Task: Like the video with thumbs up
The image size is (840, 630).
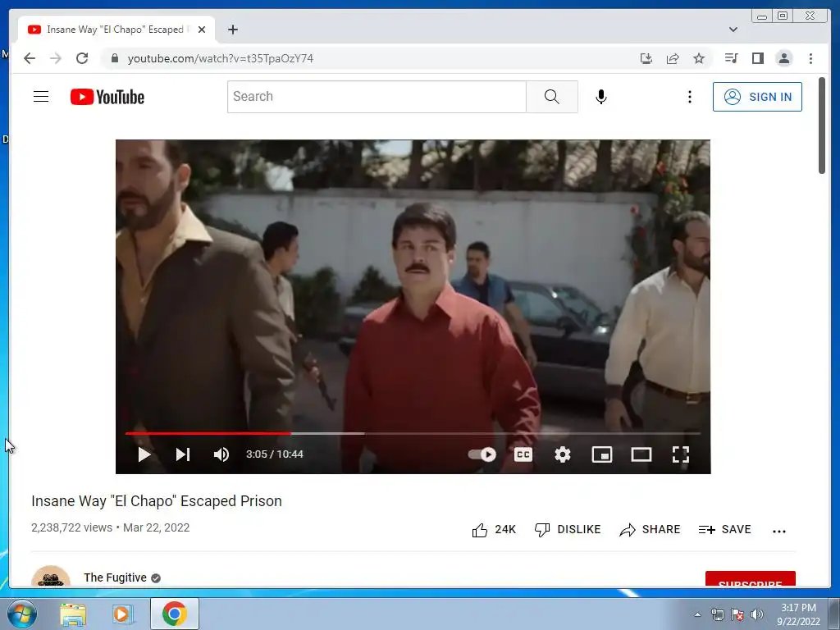Action: [x=493, y=530]
